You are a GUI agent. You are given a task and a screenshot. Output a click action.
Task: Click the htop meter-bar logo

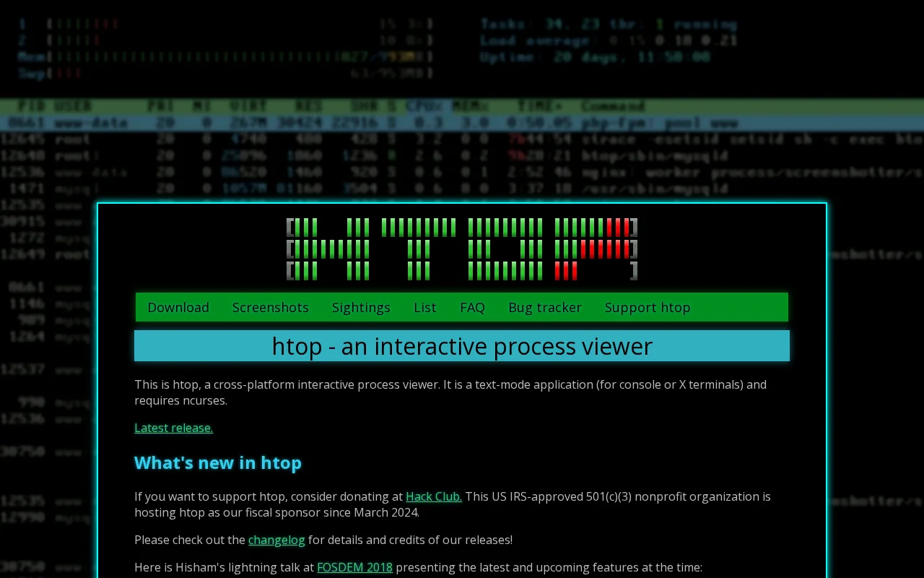pyautogui.click(x=462, y=249)
